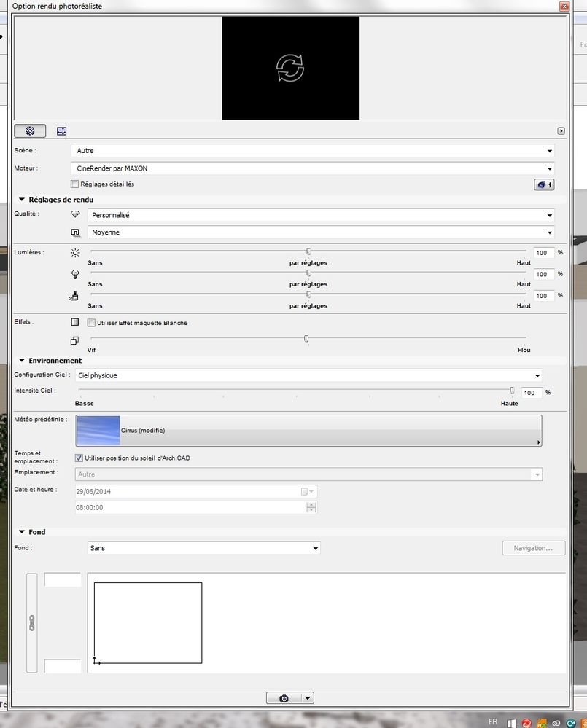The image size is (587, 728).
Task: Click the lamp light intensity icon
Action: click(x=75, y=274)
